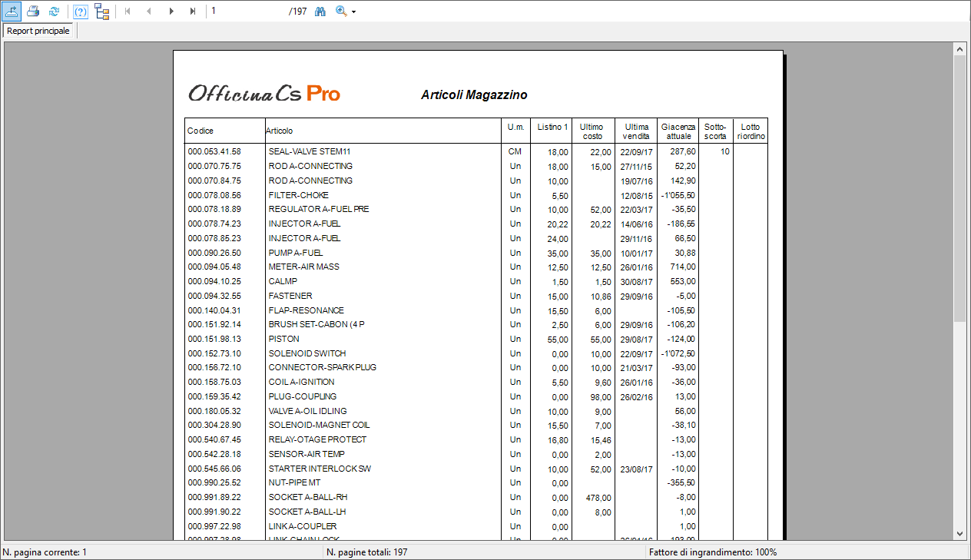The width and height of the screenshot is (971, 560).
Task: Toggle the group tree icon
Action: point(102,12)
